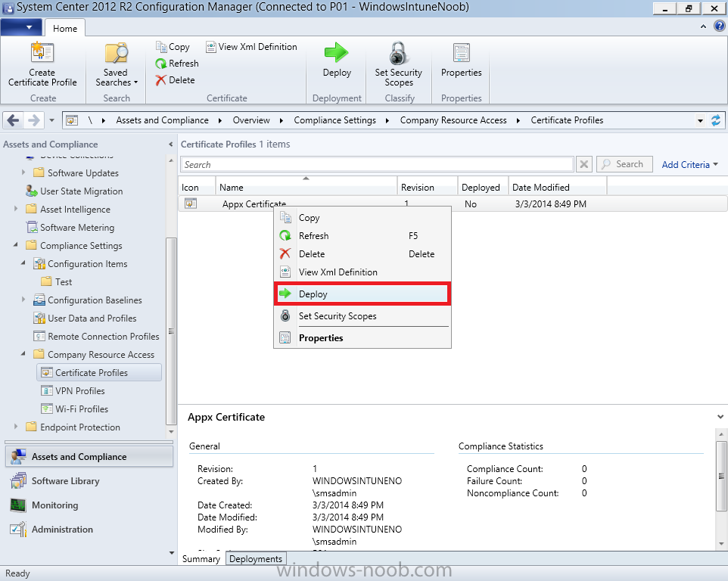Viewport: 728px width, 581px height.
Task: Click Assets and Compliance in the breadcrumb
Action: click(162, 120)
